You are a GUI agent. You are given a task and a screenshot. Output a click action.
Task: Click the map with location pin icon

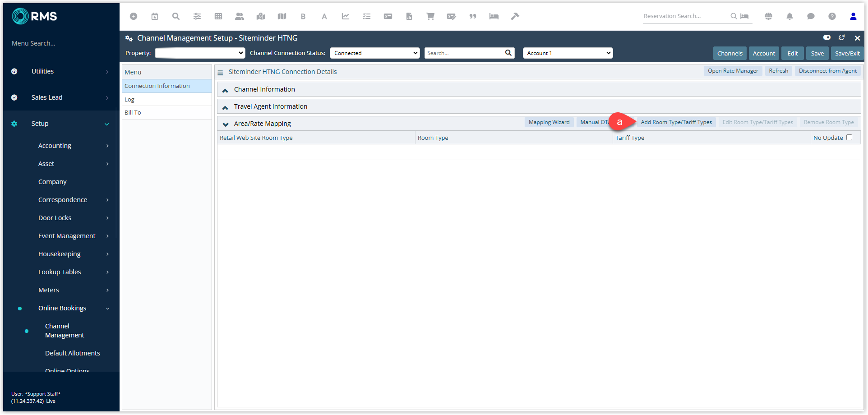[x=261, y=16]
